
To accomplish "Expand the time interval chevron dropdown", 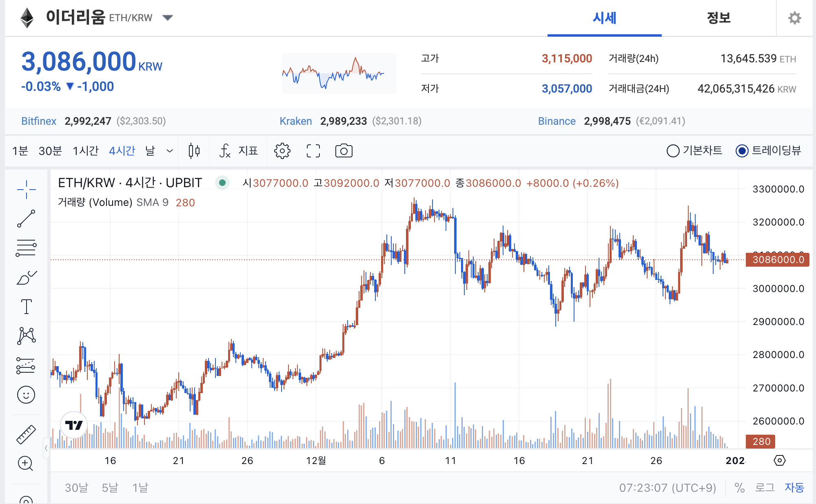I will (170, 151).
